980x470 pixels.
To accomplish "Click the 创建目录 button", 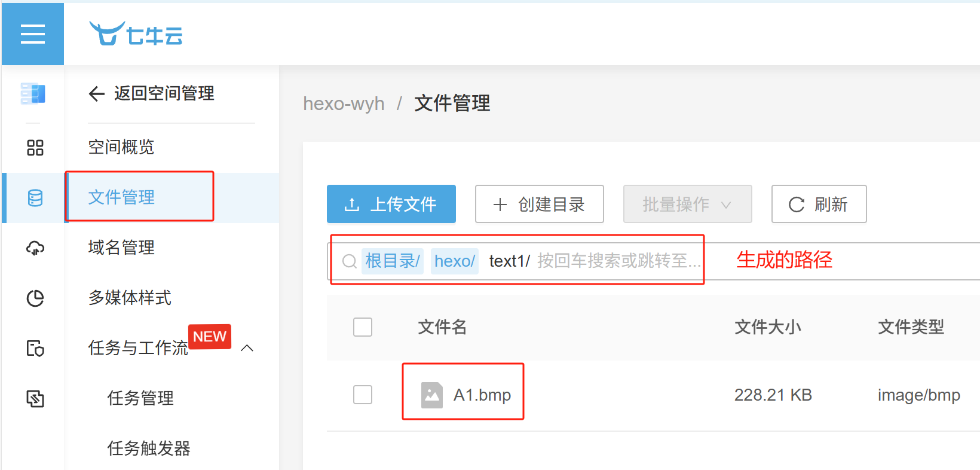I will point(539,205).
